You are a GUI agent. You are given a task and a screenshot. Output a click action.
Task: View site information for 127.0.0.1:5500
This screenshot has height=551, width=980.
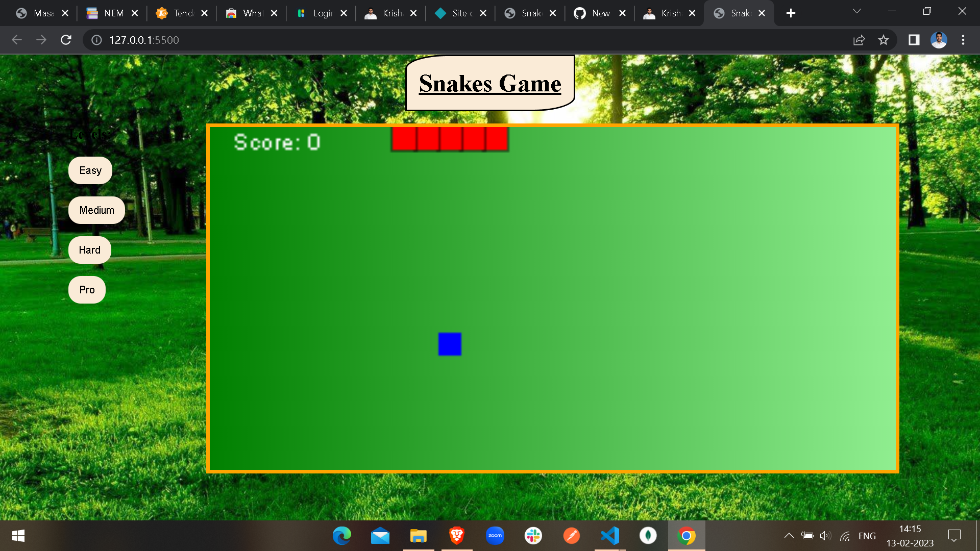[96, 40]
